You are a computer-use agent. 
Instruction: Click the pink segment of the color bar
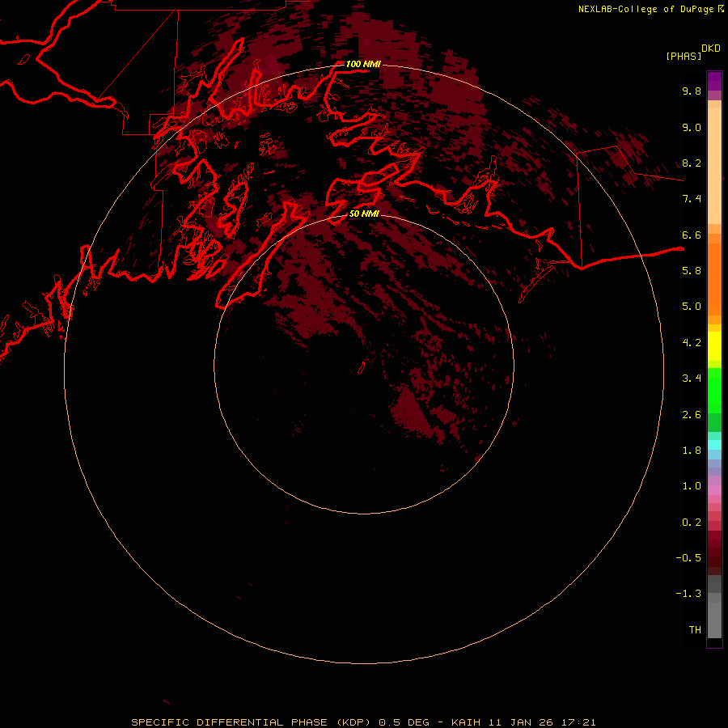714,490
